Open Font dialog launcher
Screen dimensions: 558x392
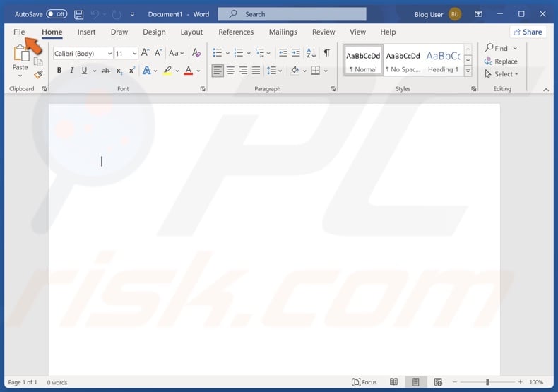203,89
